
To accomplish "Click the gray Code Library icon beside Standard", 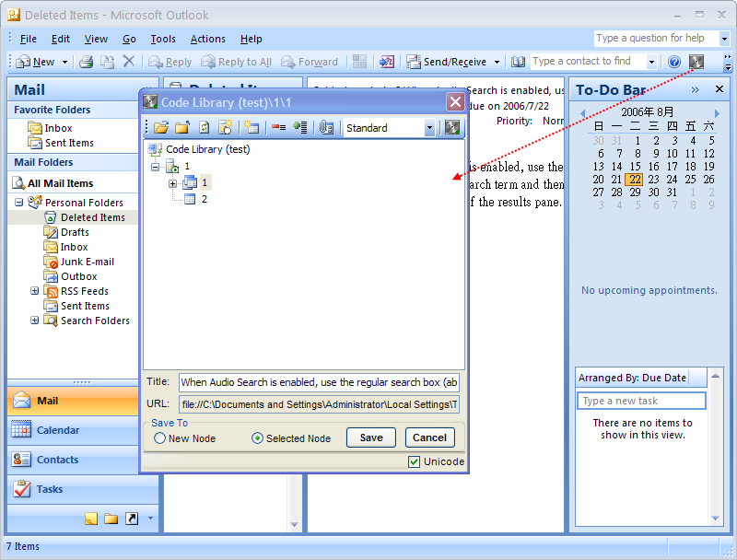I will coord(452,127).
